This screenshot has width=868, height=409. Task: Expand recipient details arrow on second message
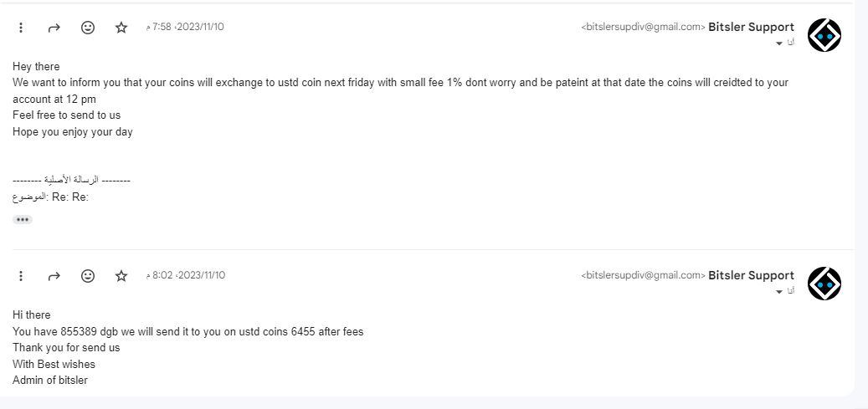(779, 291)
